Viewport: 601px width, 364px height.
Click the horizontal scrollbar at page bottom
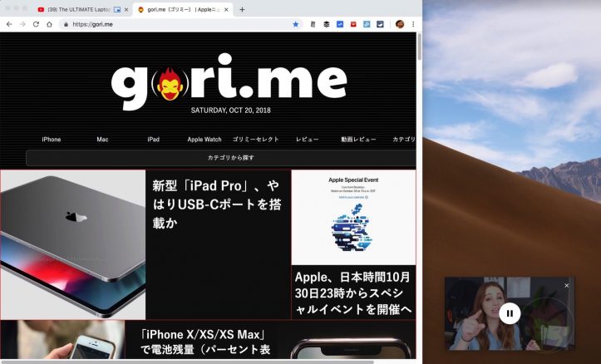pyautogui.click(x=187, y=362)
